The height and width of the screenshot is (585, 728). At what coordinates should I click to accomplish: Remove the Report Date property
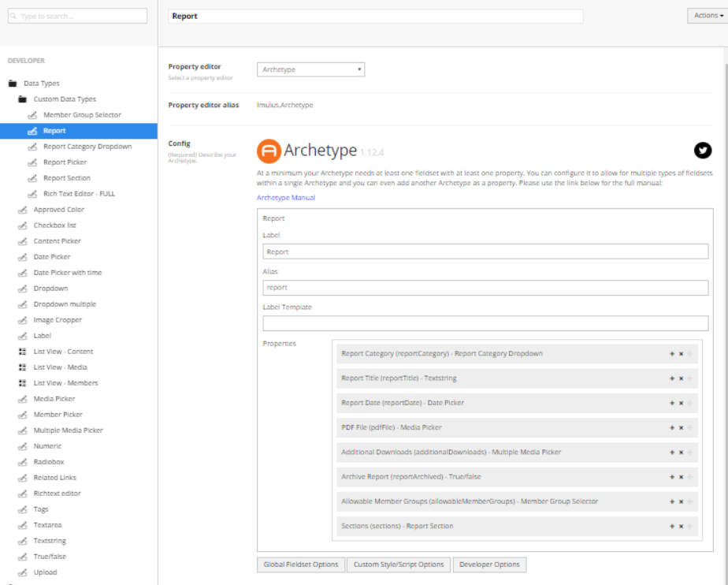pos(681,404)
